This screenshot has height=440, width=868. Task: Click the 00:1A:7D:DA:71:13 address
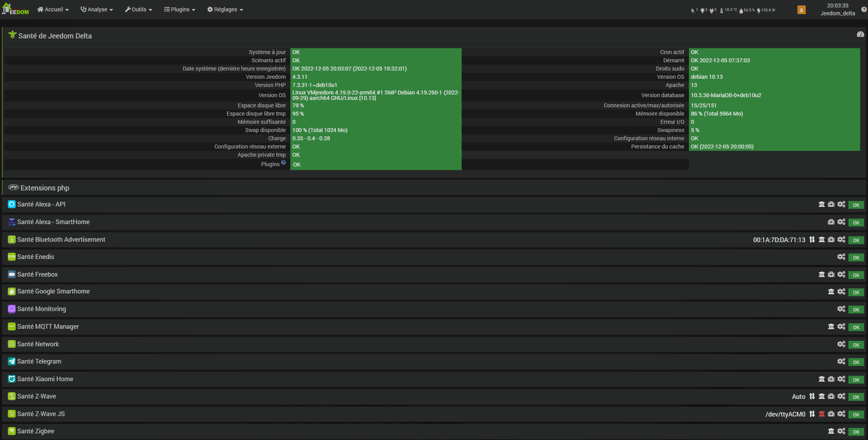[779, 240]
